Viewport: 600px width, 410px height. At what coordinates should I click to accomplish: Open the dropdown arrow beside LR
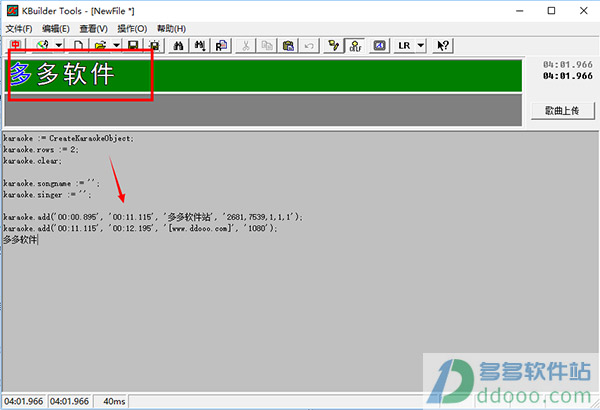421,46
